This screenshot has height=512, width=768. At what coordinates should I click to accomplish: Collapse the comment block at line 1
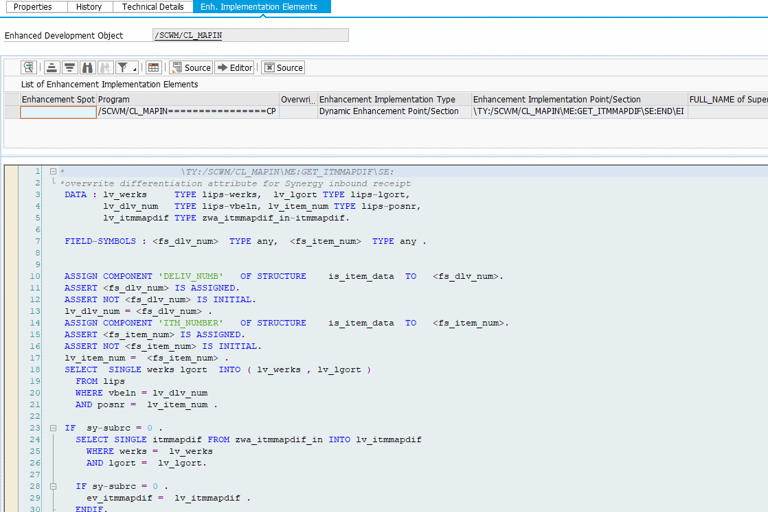point(53,171)
